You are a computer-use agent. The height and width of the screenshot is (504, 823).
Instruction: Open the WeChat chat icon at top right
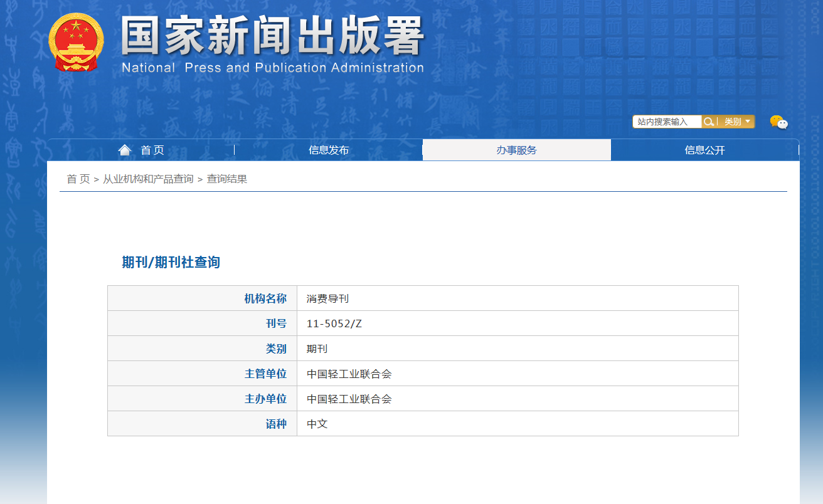[779, 123]
